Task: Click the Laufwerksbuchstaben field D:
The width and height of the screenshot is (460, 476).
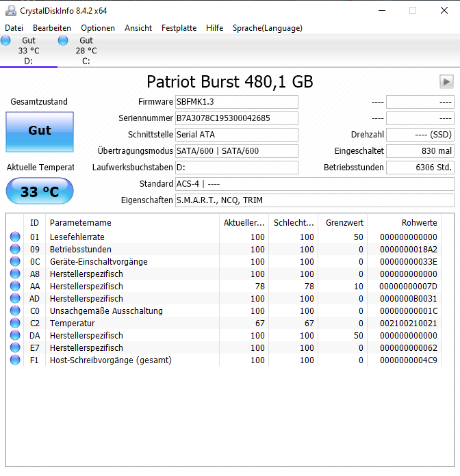Action: pos(237,168)
